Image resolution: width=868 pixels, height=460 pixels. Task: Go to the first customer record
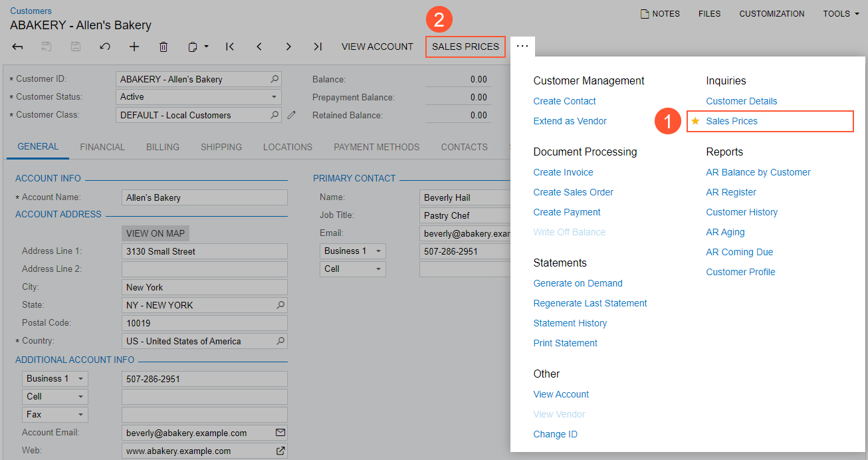(230, 47)
